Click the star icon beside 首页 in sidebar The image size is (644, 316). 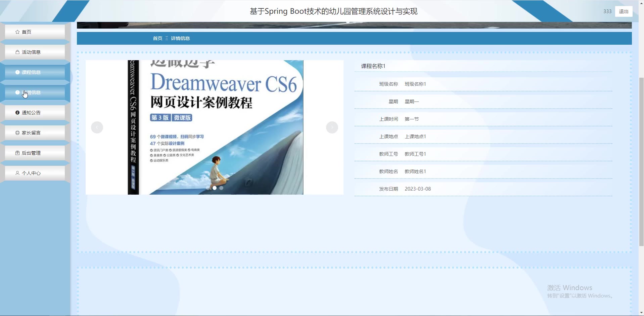coord(17,32)
